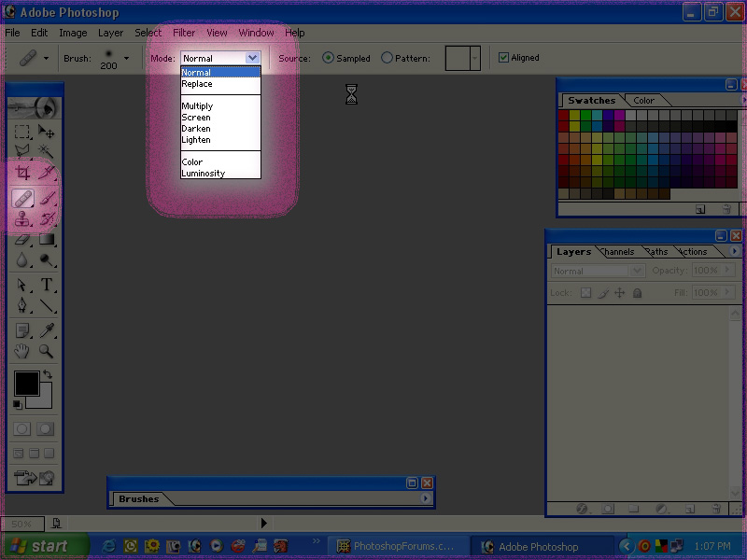This screenshot has width=747, height=560.
Task: Activate the Type tool
Action: [x=46, y=285]
